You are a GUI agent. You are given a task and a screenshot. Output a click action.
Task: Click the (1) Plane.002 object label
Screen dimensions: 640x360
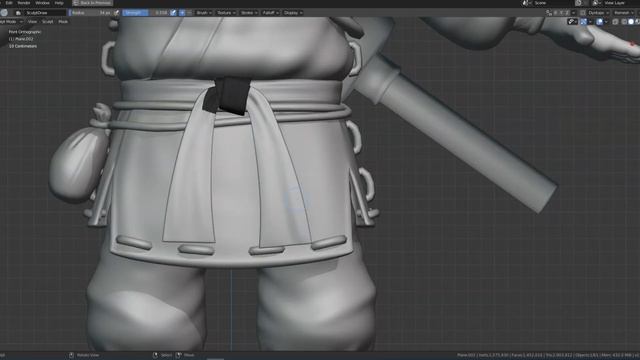tap(21, 39)
